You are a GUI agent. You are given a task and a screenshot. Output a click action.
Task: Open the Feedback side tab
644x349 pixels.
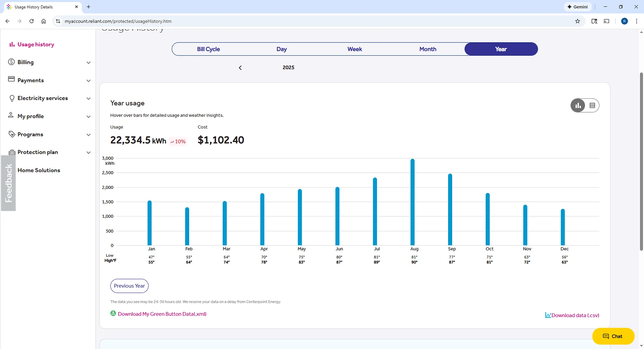pos(8,183)
